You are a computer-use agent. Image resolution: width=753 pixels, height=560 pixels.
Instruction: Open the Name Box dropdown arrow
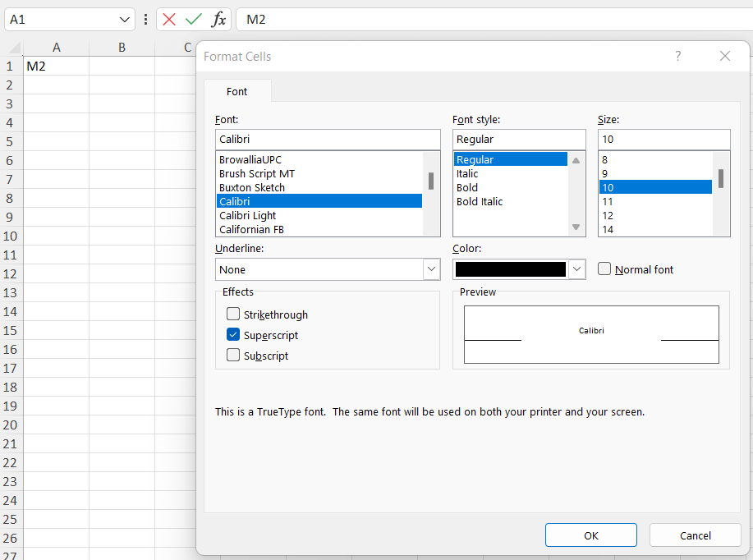tap(124, 20)
